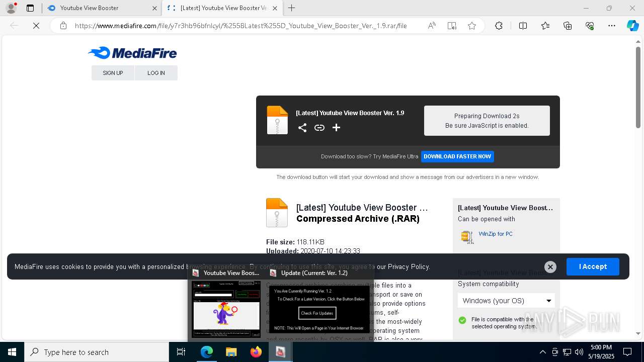Screen dimensions: 644x362
Task: Click the SIGN UP button
Action: point(113,73)
